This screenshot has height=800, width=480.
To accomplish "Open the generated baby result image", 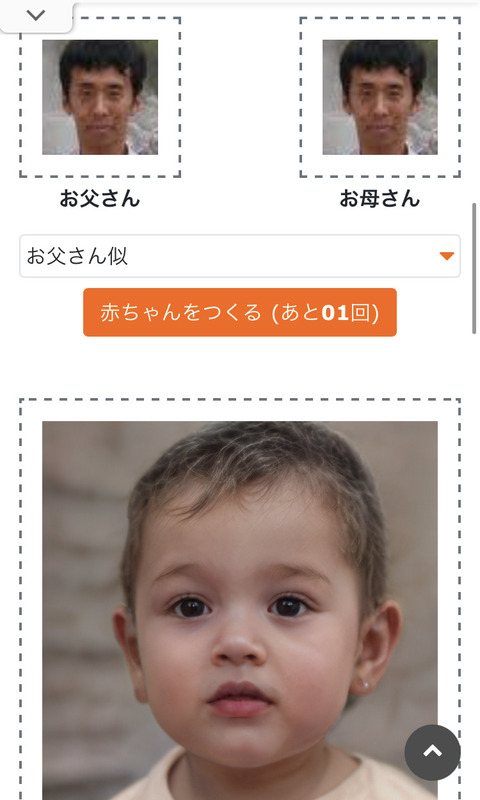I will point(240,610).
